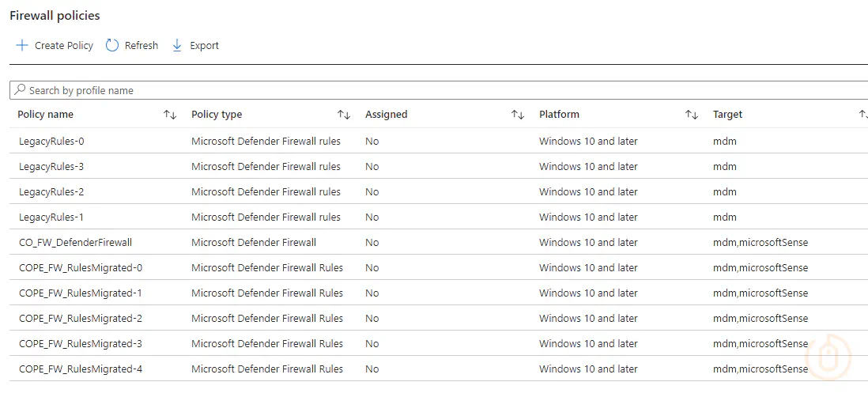Sort by Policy type column arrows

pyautogui.click(x=344, y=115)
